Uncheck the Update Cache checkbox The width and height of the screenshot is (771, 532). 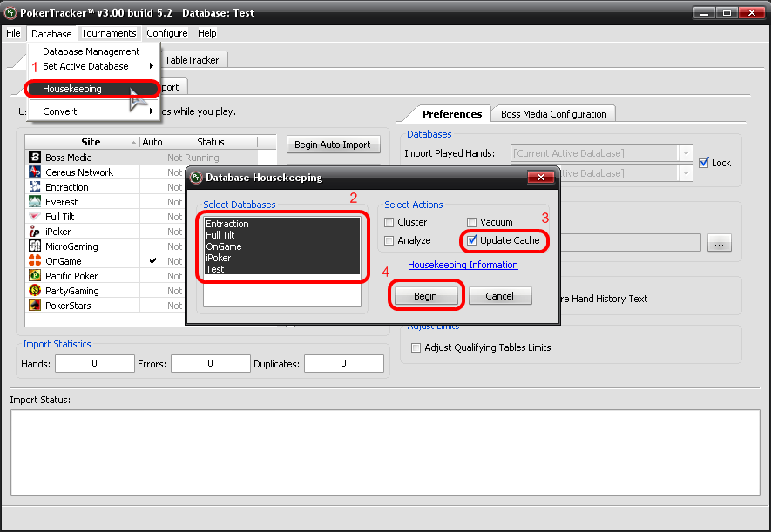472,240
